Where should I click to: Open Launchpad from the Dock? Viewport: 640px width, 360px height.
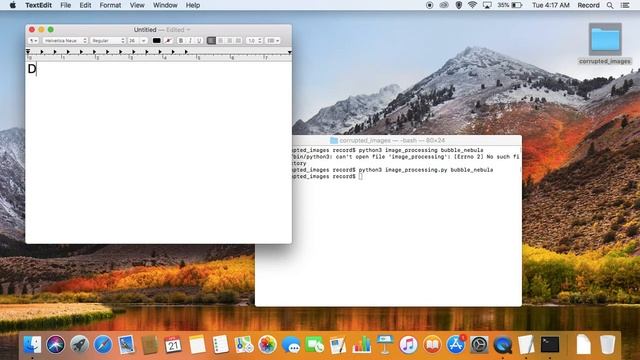click(x=79, y=345)
